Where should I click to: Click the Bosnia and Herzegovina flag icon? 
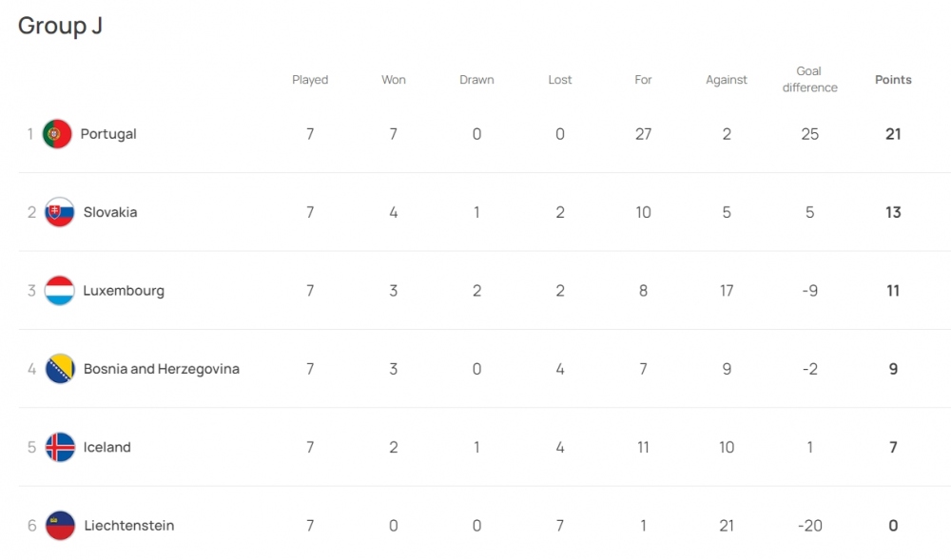click(x=60, y=369)
